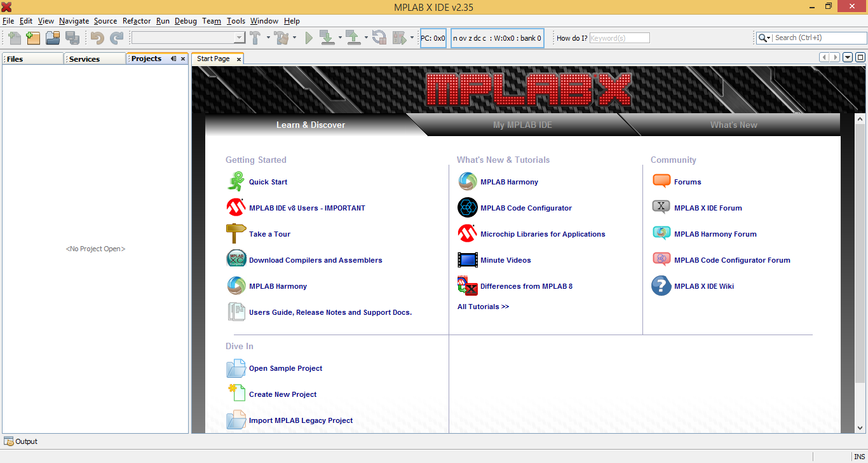Click the Take a Tour signpost icon
Image resolution: width=868 pixels, height=463 pixels.
[x=236, y=234]
